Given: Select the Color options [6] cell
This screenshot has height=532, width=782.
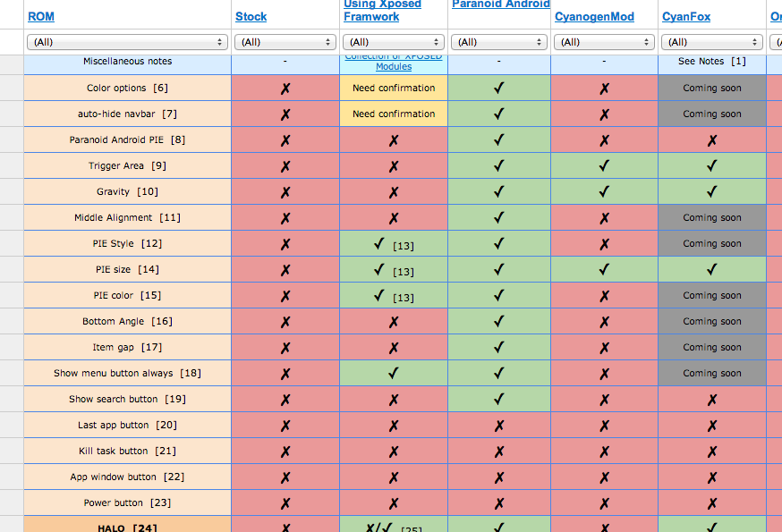Looking at the screenshot, I should (x=127, y=88).
